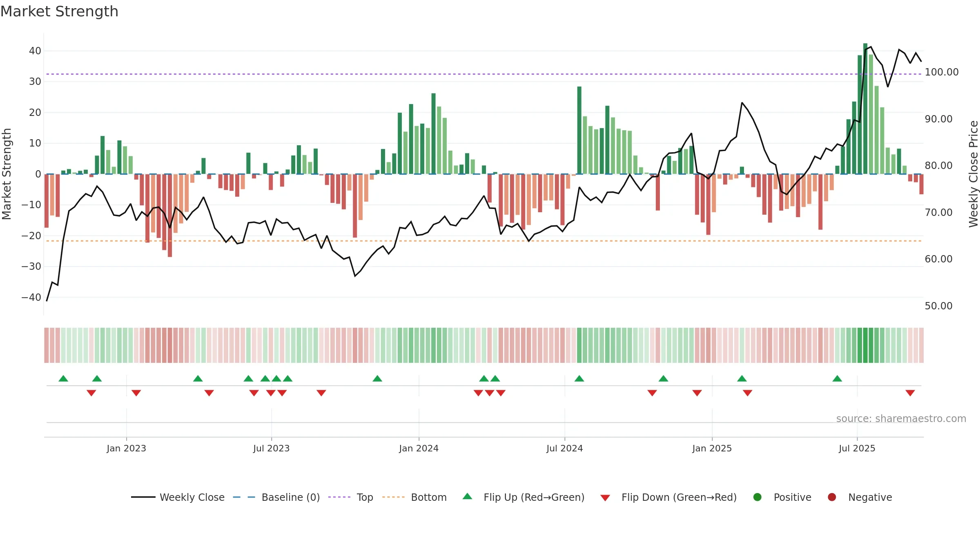Click the Jan 2023 x-axis label

pos(126,448)
